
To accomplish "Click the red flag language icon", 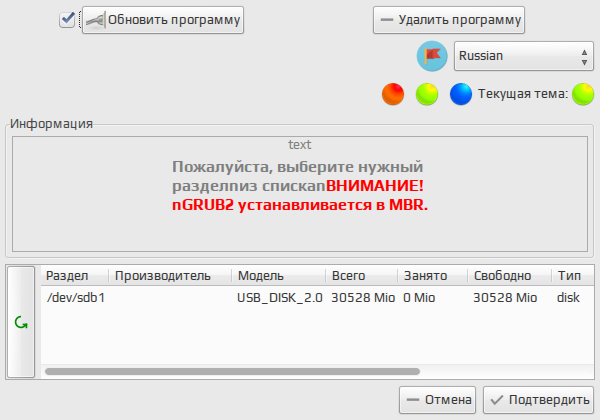I will click(x=432, y=56).
